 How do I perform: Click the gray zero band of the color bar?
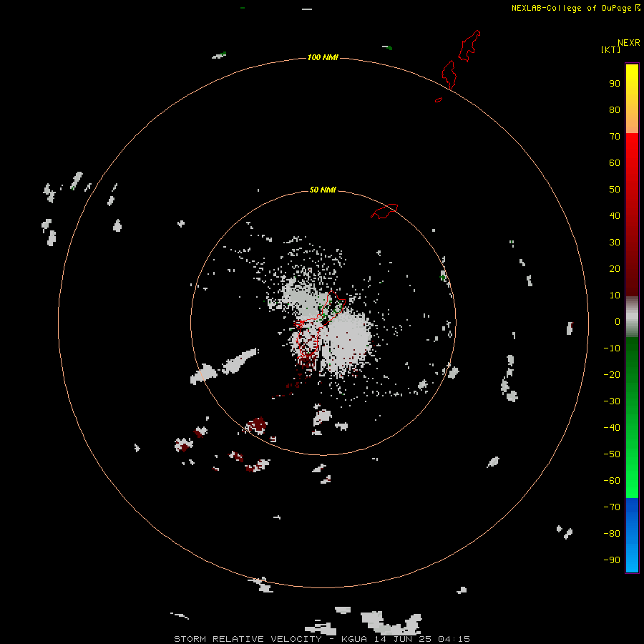pos(632,317)
